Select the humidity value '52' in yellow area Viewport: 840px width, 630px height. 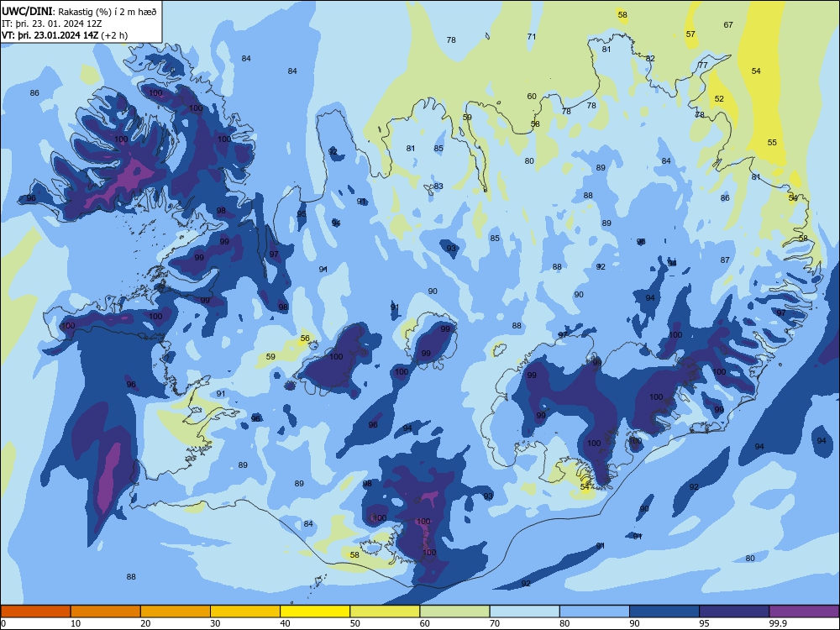click(x=719, y=98)
